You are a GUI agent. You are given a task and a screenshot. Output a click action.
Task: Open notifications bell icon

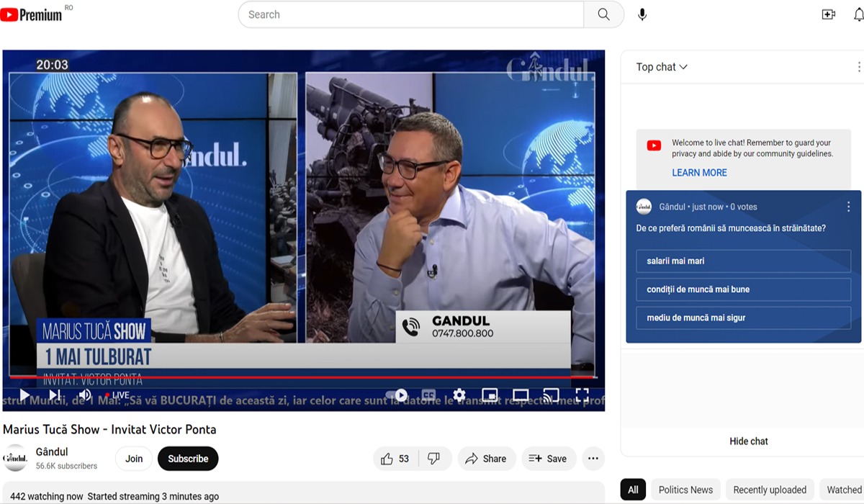pos(859,14)
